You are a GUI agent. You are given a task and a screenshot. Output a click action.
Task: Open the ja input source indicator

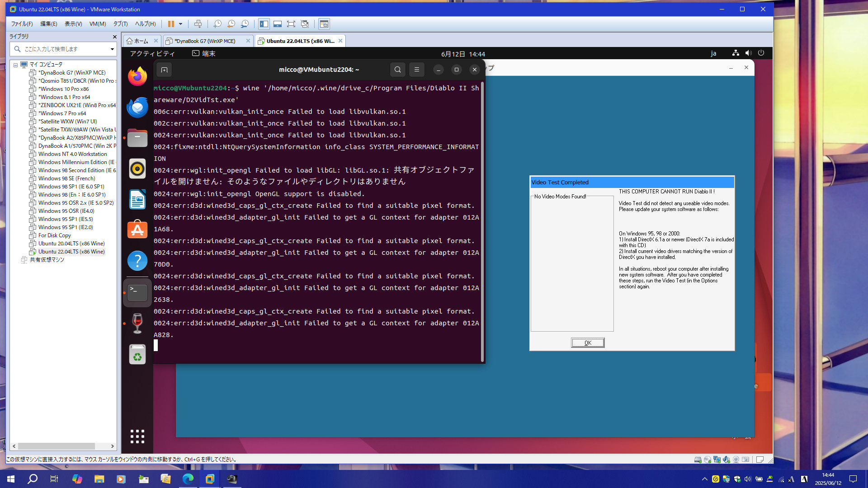[x=713, y=54]
